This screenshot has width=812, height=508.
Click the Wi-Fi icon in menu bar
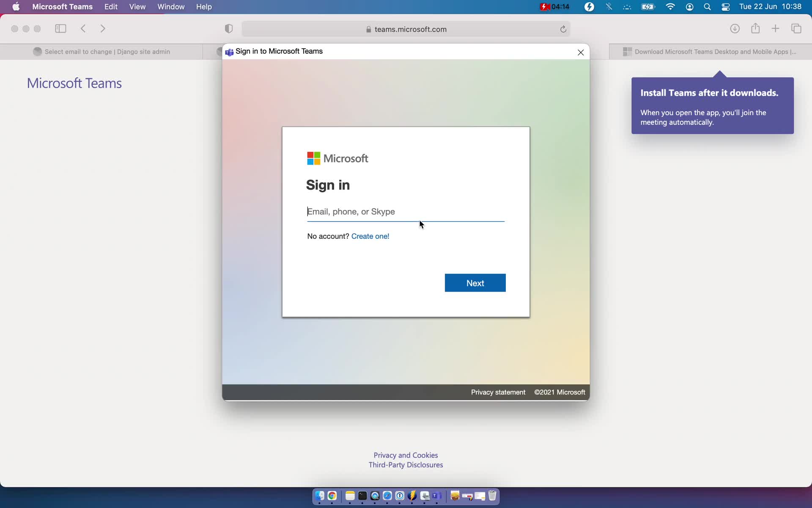[x=670, y=6]
